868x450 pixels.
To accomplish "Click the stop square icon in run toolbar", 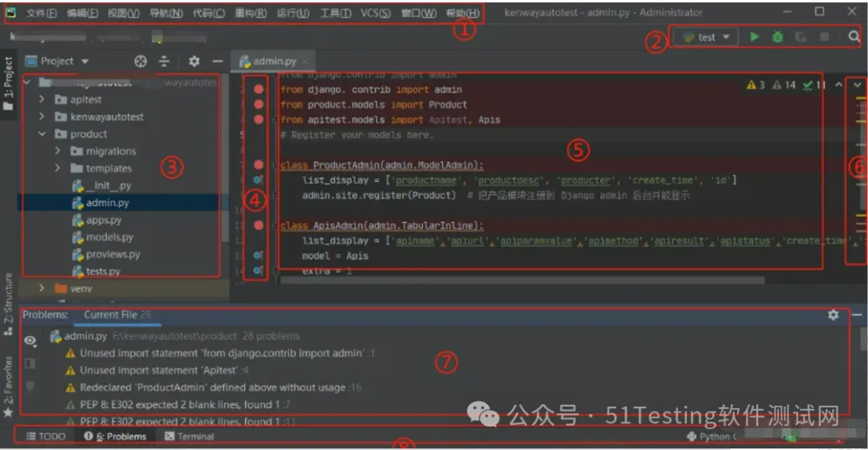I will (x=825, y=37).
